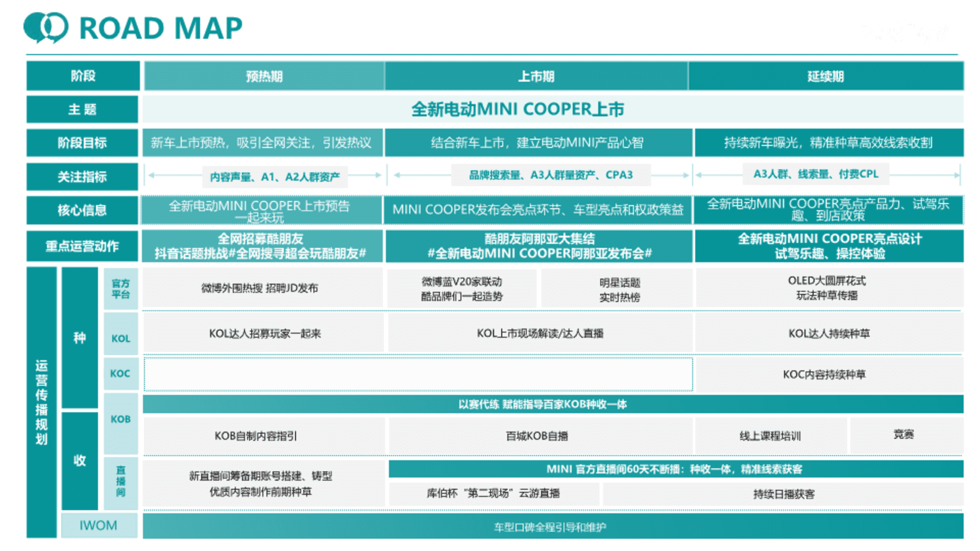
Task: Select the 明星话题 实时热榜 cell
Action: point(617,289)
